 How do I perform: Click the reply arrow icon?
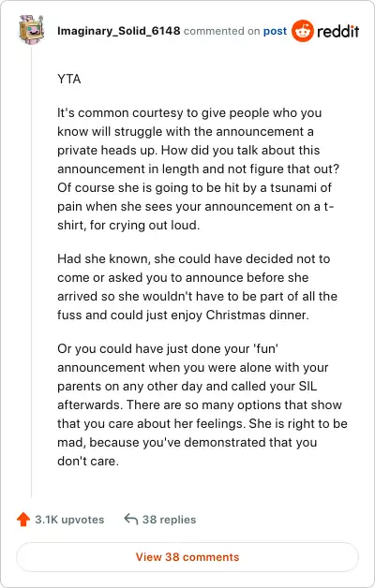pos(131,520)
